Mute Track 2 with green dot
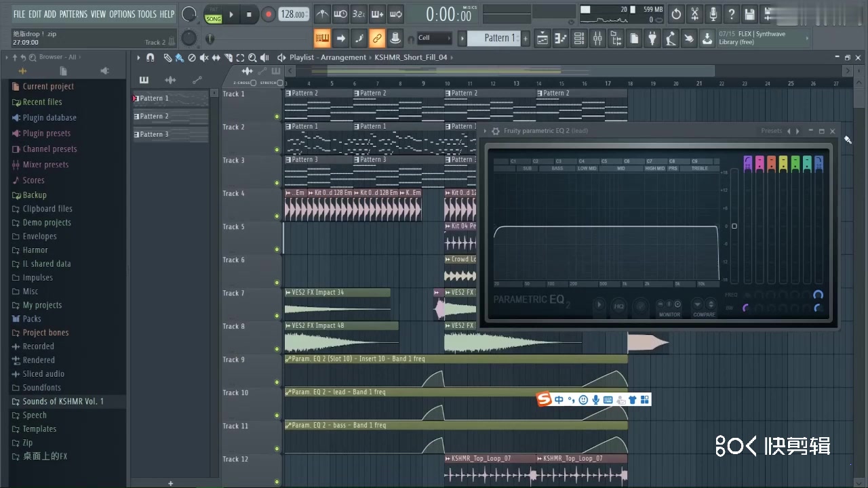Screen dimensions: 868x488 point(277,150)
